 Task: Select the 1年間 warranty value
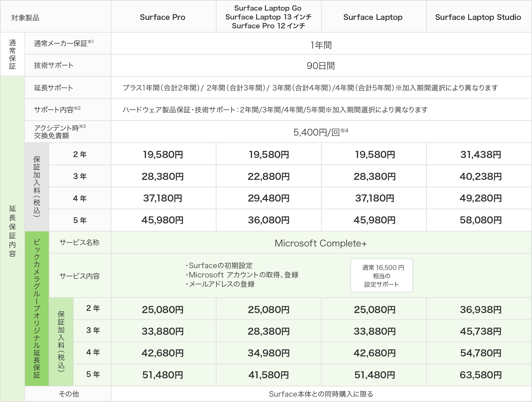point(321,45)
